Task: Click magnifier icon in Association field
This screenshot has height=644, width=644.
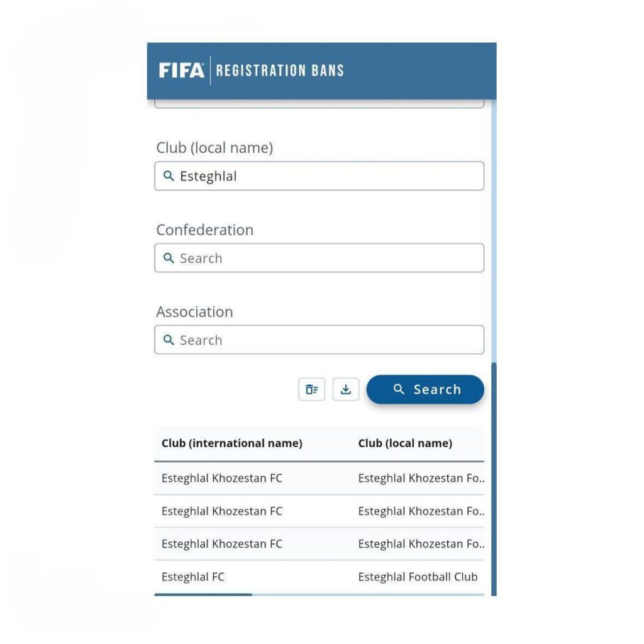Action: (168, 340)
